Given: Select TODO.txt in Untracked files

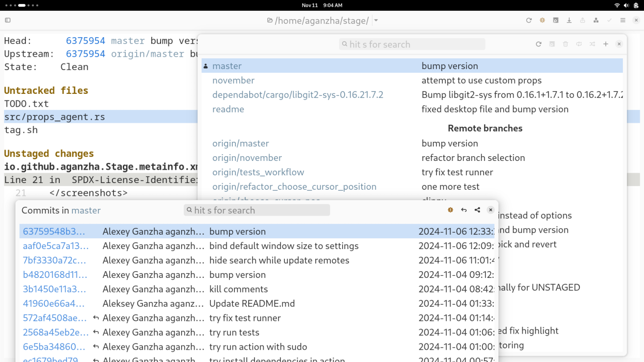Looking at the screenshot, I should [x=26, y=104].
